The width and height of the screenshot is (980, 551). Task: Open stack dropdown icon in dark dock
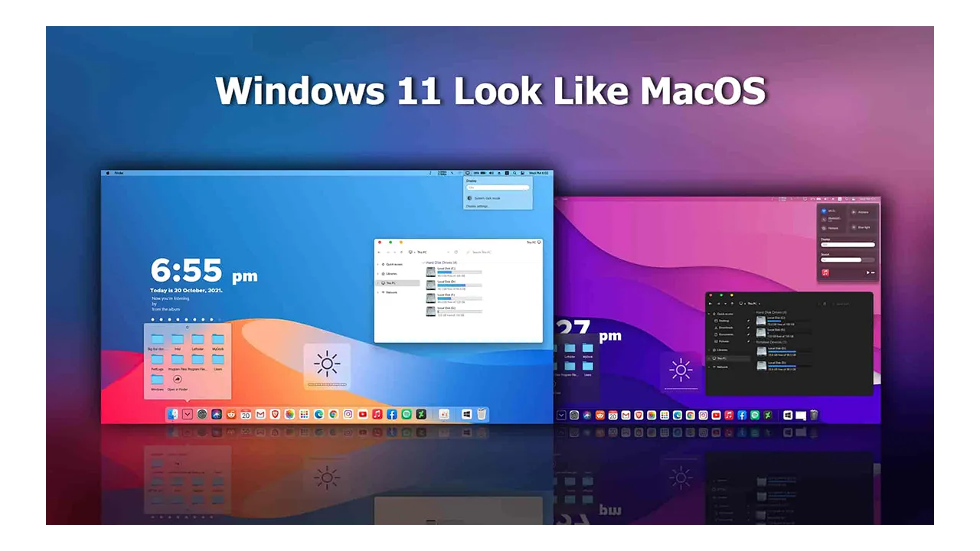tap(561, 415)
